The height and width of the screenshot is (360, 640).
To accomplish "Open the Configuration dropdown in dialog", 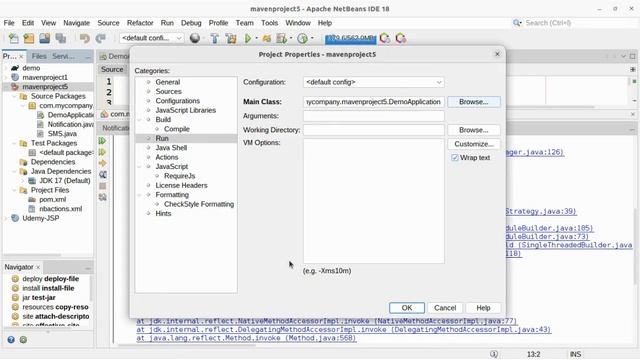I will [373, 82].
